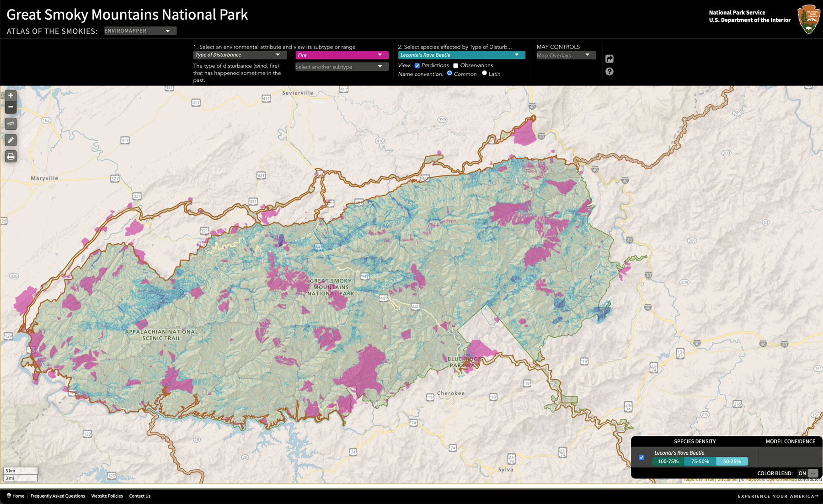Open the Enviromapper atlas menu
823x504 pixels.
click(139, 31)
